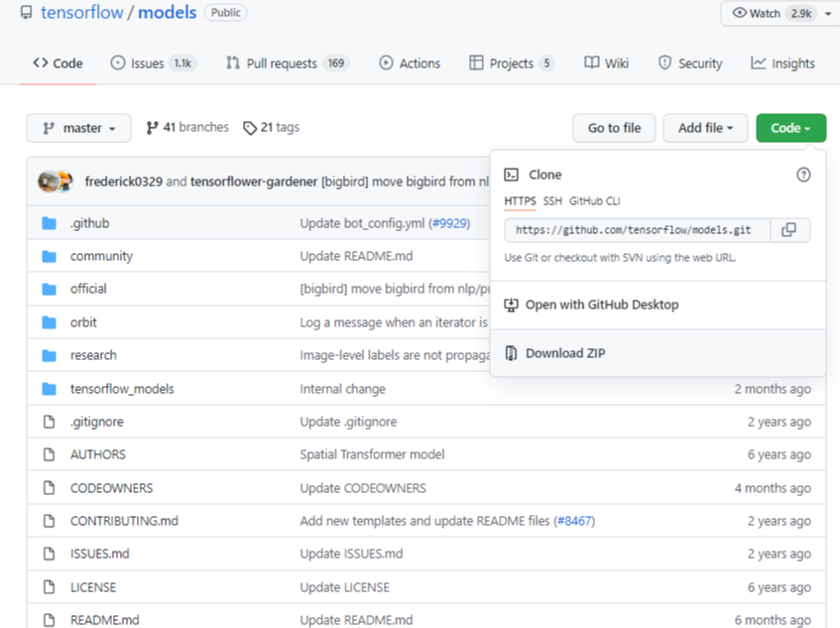
Task: Click the community folder icon
Action: 50,256
